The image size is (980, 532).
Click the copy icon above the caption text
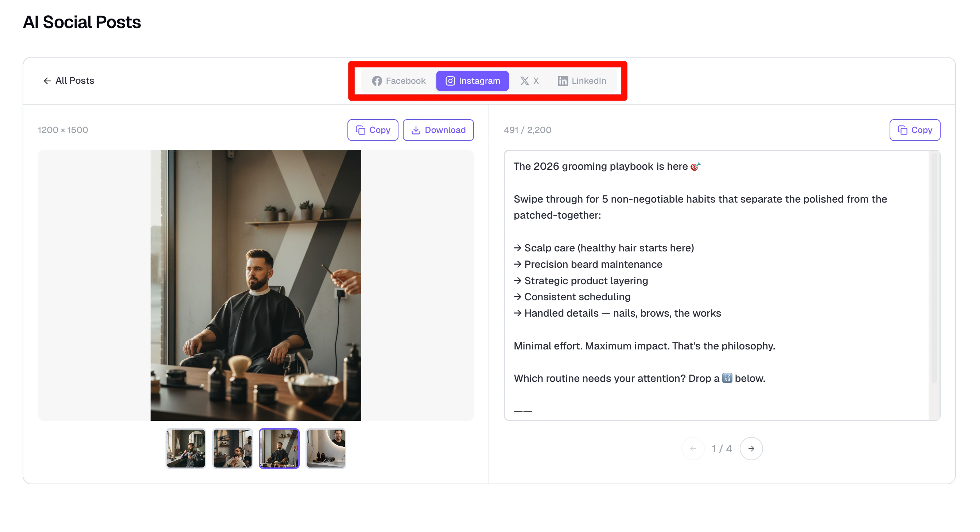pyautogui.click(x=902, y=130)
